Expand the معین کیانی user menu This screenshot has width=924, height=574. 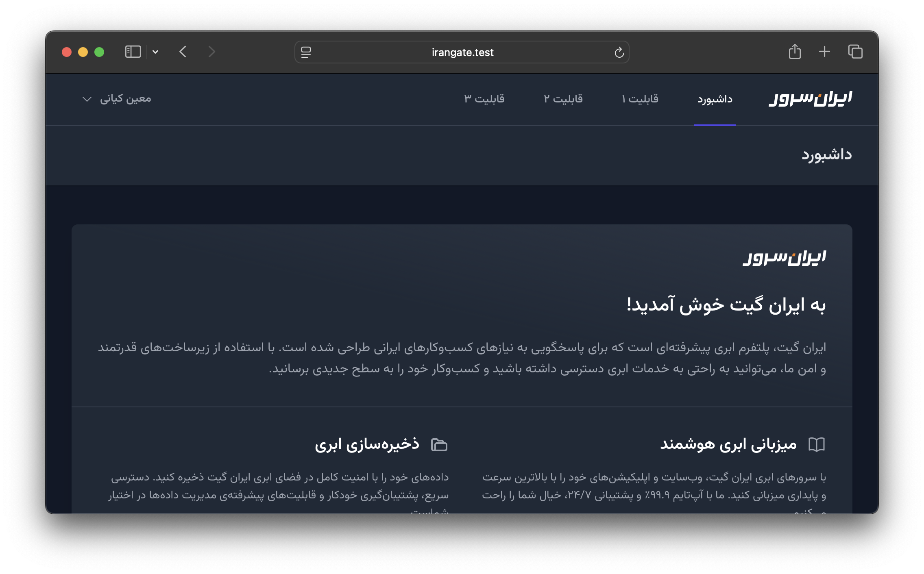pyautogui.click(x=125, y=99)
